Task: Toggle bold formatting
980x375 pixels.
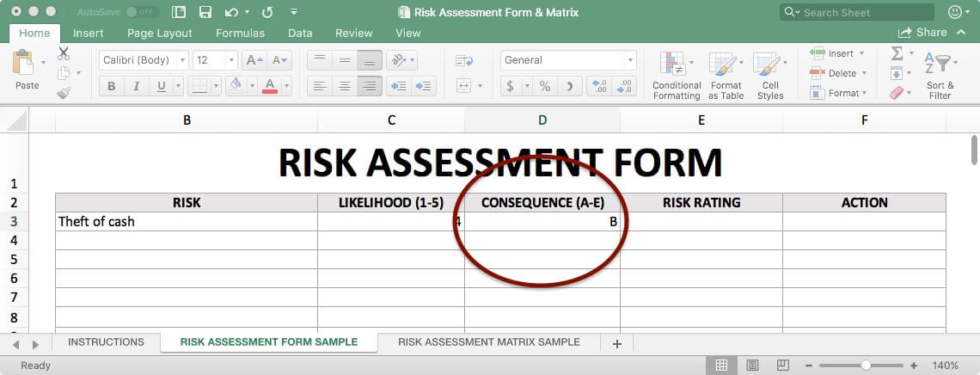Action: [x=111, y=86]
